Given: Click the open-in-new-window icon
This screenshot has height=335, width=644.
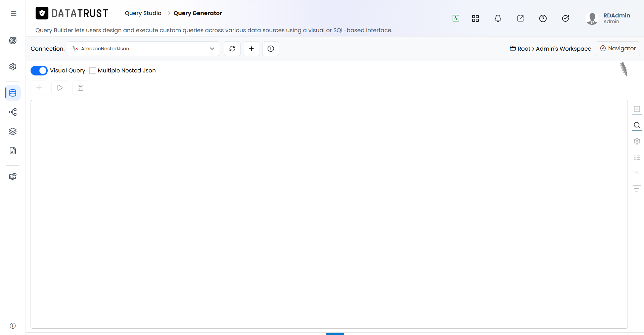Looking at the screenshot, I should (520, 18).
